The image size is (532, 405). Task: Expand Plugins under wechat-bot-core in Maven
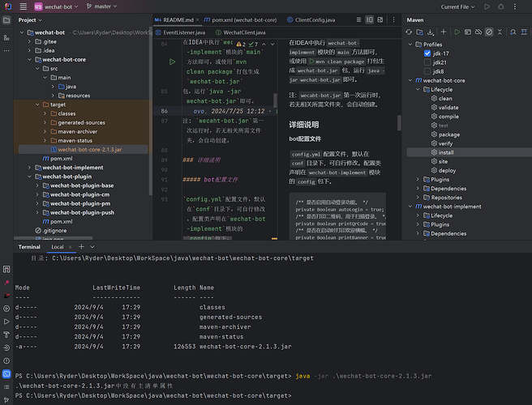[418, 179]
